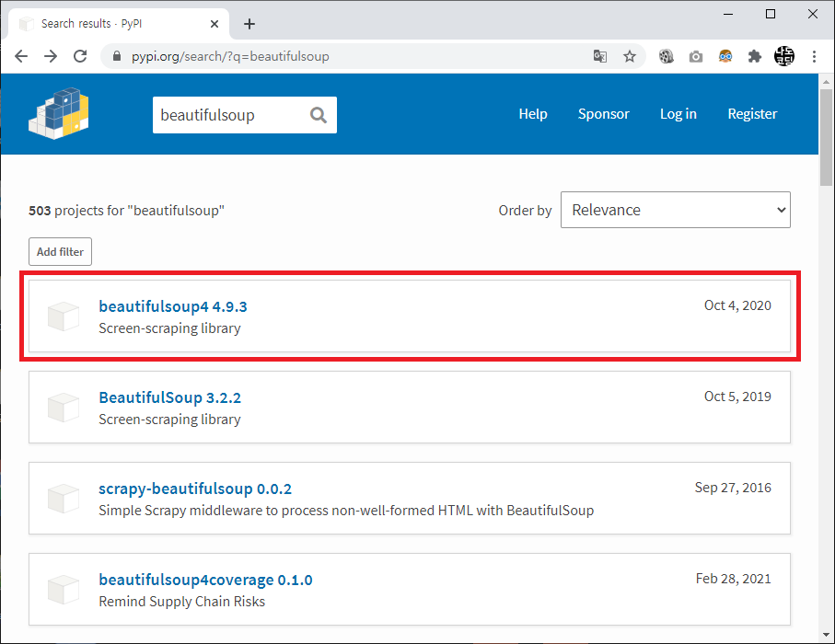Click the film reel extension icon
The height and width of the screenshot is (644, 835).
[667, 56]
